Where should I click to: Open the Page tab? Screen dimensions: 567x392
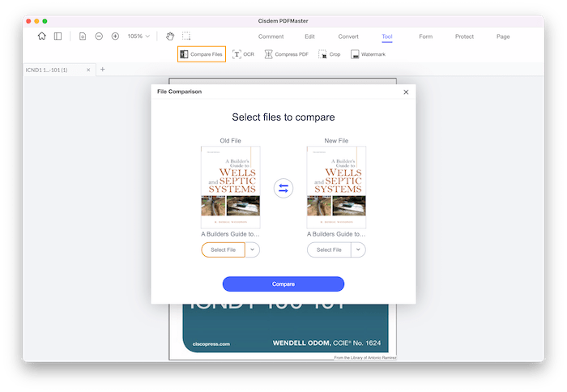503,36
